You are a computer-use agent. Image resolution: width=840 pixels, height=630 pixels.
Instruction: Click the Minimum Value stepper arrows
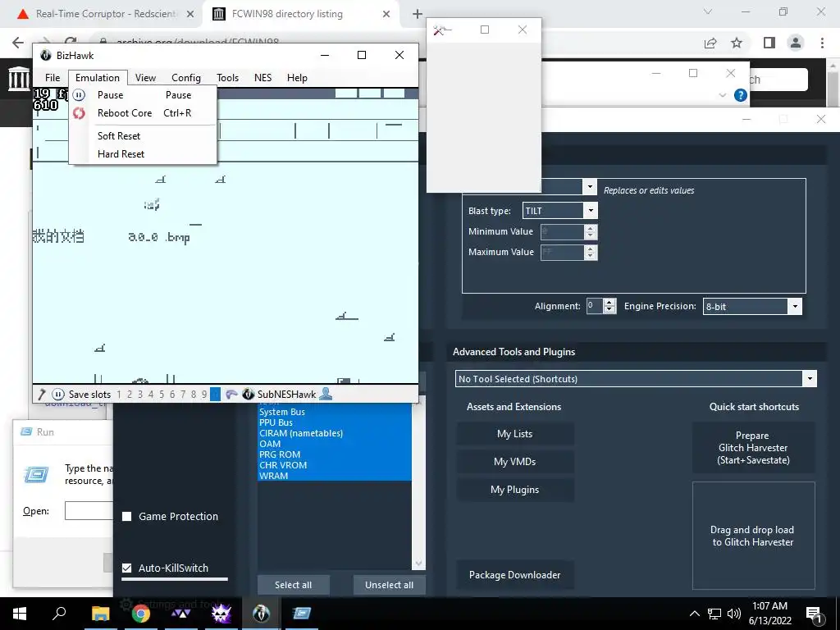click(x=591, y=231)
